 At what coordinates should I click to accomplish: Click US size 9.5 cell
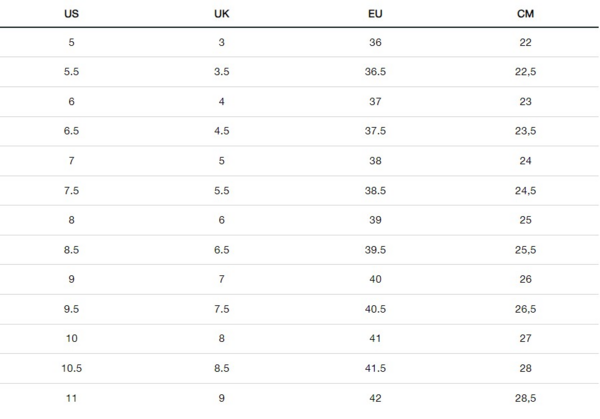tap(72, 309)
